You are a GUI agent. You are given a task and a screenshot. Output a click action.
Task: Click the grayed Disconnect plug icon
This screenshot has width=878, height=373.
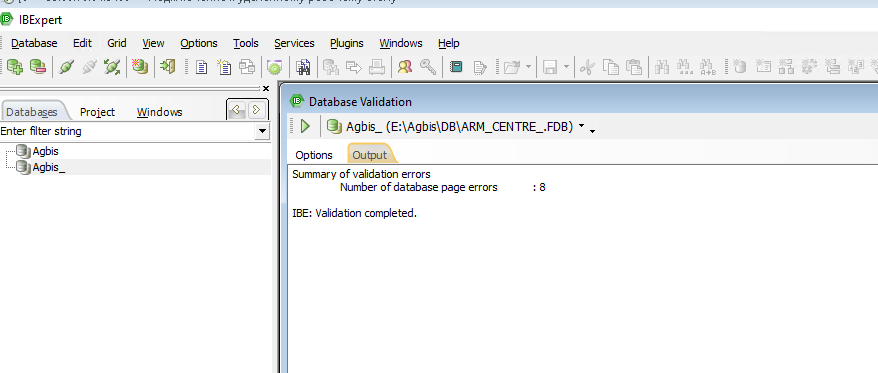coord(89,67)
